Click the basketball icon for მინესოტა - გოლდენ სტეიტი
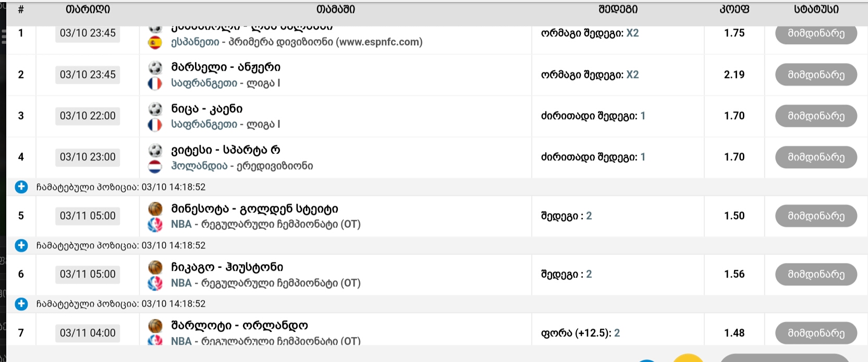The width and height of the screenshot is (868, 362). coord(155,209)
